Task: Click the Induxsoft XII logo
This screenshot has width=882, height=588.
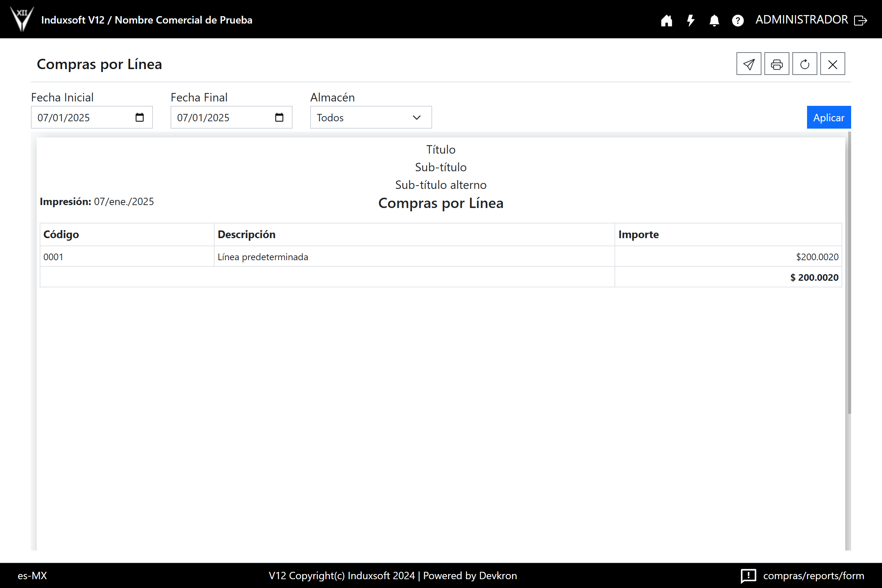Action: (22, 19)
